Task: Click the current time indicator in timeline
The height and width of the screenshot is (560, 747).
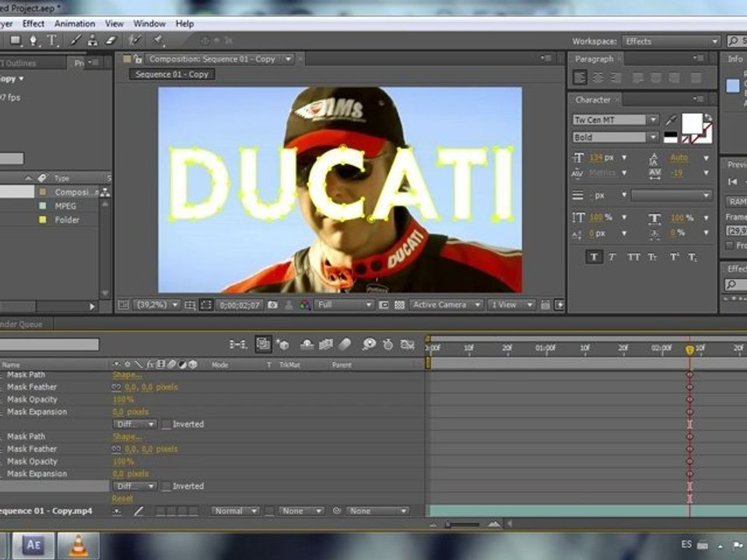Action: (689, 351)
